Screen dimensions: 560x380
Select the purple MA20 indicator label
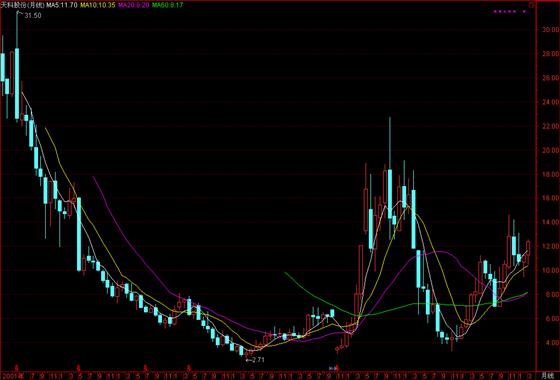click(133, 5)
